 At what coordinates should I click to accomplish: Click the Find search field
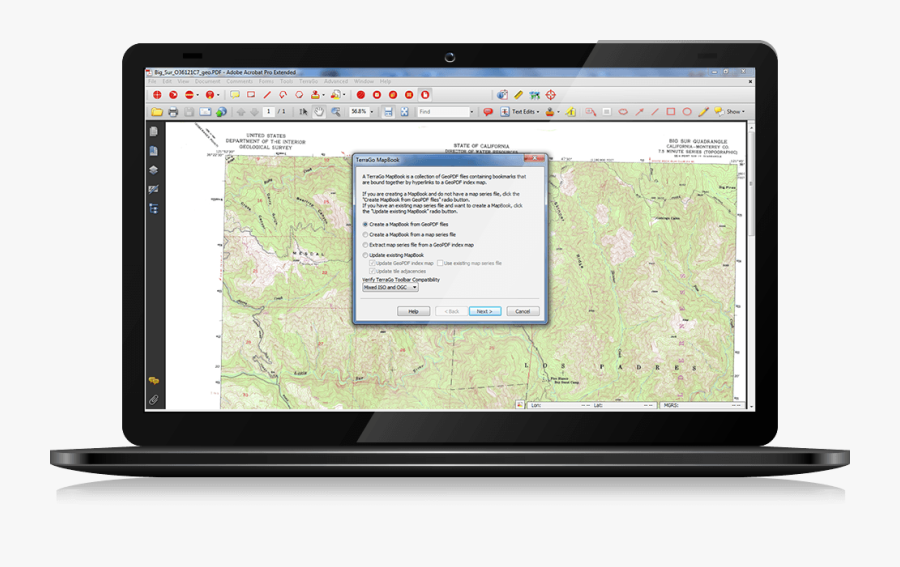point(443,112)
